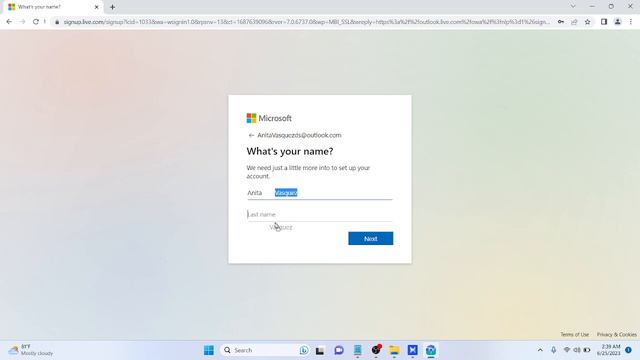This screenshot has height=360, width=640.
Task: Open Bing chat icon in search box
Action: (x=304, y=350)
